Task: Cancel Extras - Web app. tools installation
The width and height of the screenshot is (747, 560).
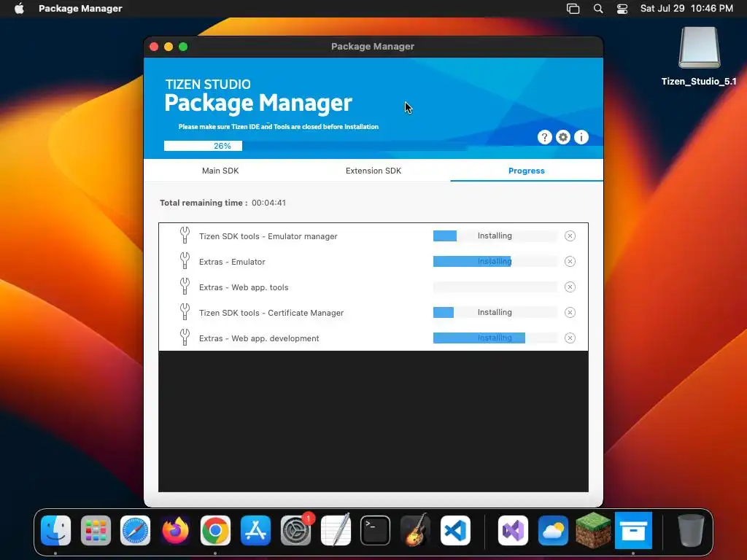Action: pos(570,287)
